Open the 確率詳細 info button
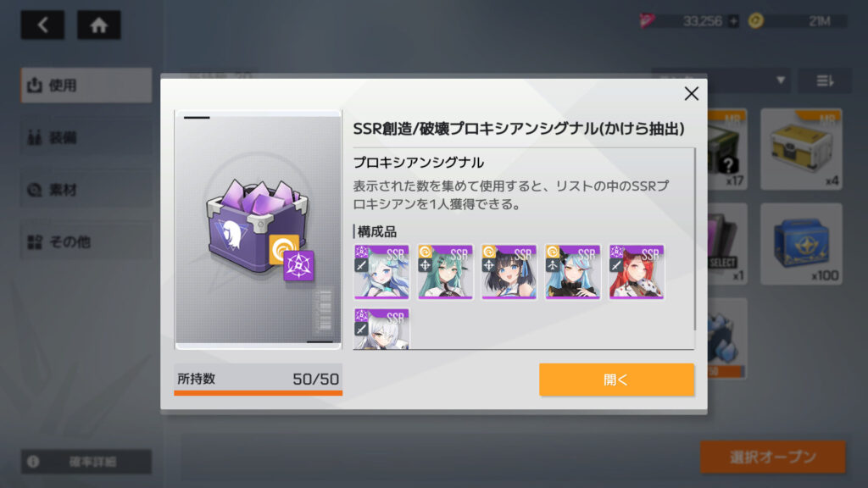 point(86,462)
